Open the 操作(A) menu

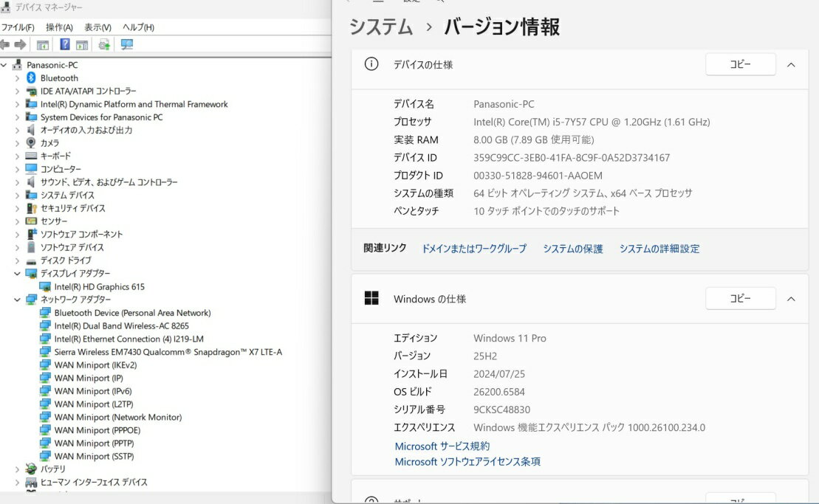click(59, 27)
